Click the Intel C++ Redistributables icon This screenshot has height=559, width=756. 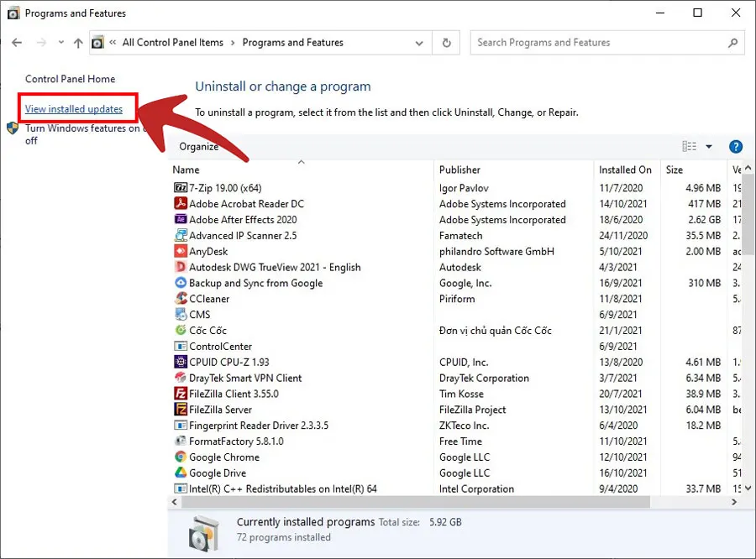tap(181, 488)
